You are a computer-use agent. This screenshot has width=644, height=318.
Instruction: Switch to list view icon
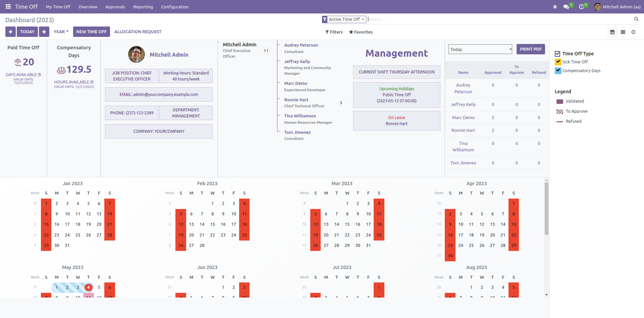(x=623, y=32)
